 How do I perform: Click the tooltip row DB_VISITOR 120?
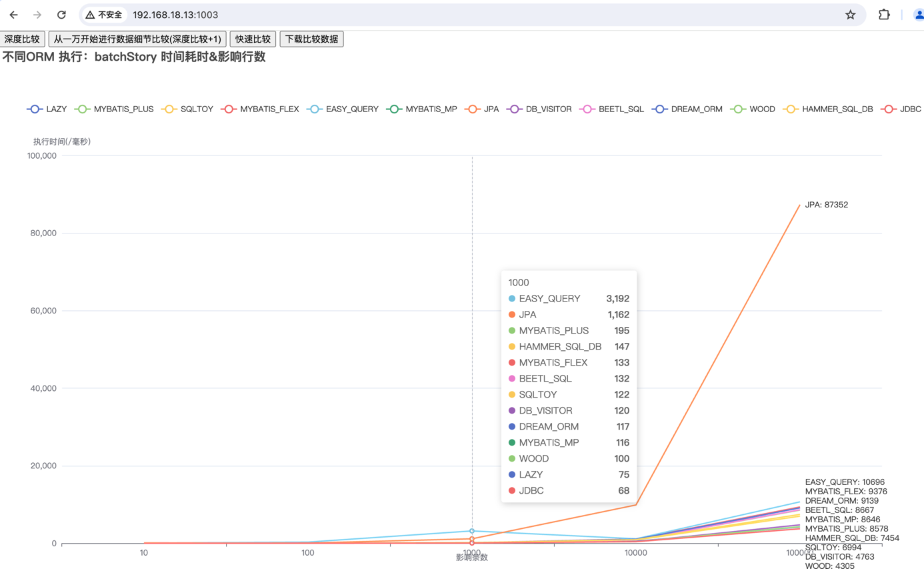point(569,411)
